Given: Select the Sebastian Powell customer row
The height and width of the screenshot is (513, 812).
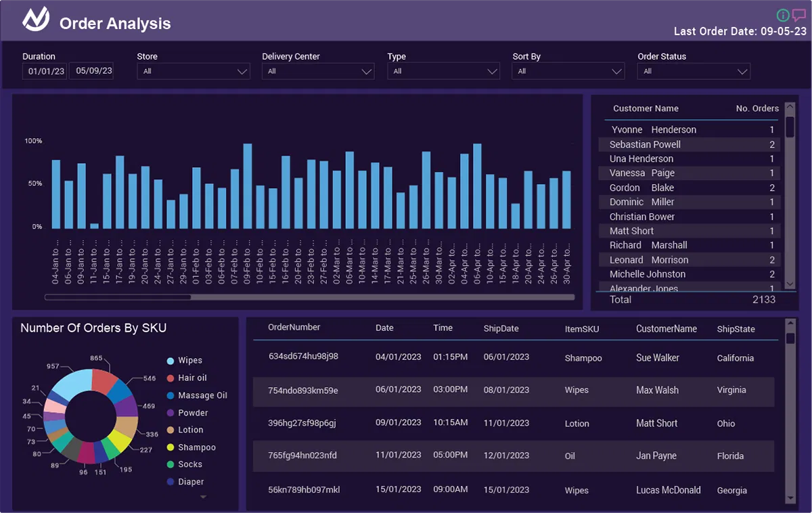Looking at the screenshot, I should click(689, 144).
